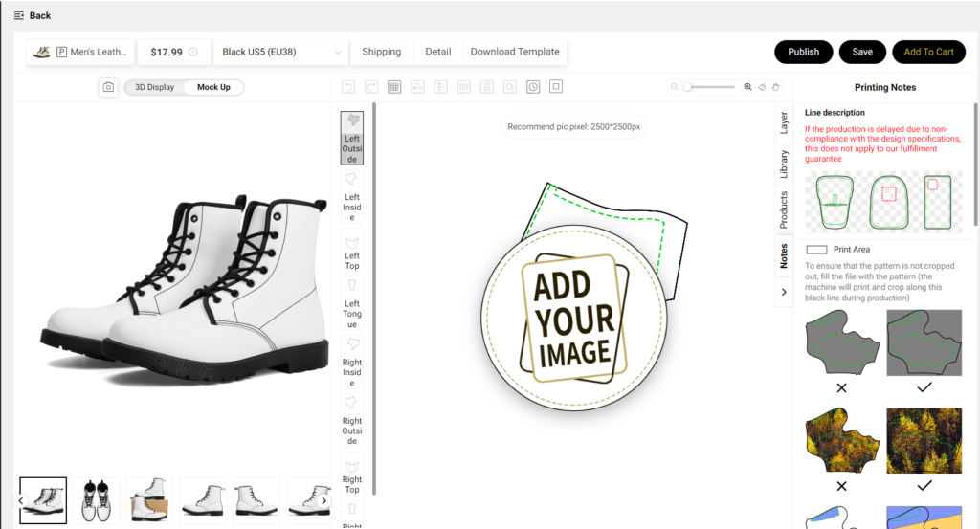
Task: Open the Men's Leath... product selector
Action: tap(80, 52)
